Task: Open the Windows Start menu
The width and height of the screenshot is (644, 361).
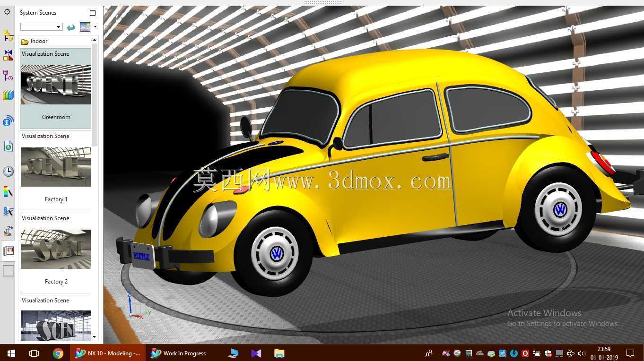Action: (11, 353)
